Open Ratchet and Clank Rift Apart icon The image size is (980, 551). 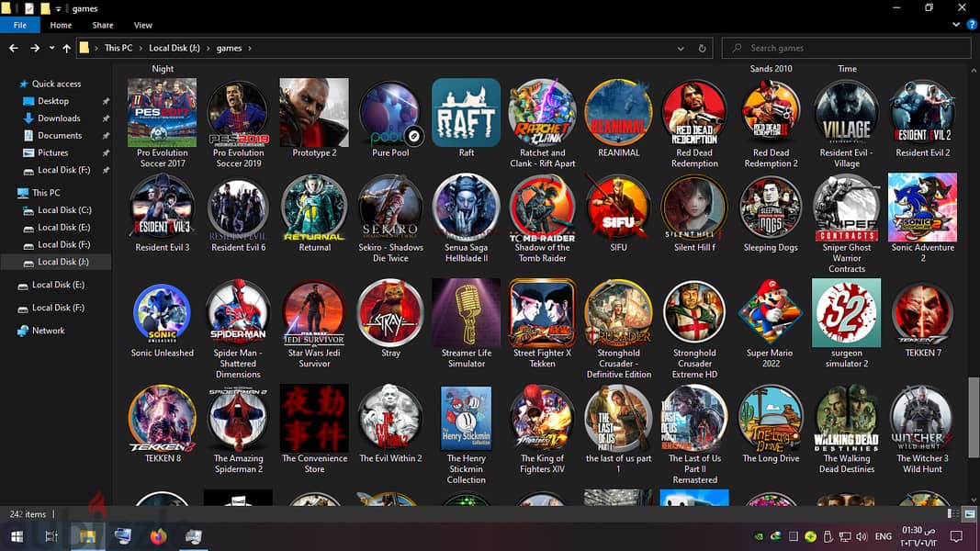(542, 112)
